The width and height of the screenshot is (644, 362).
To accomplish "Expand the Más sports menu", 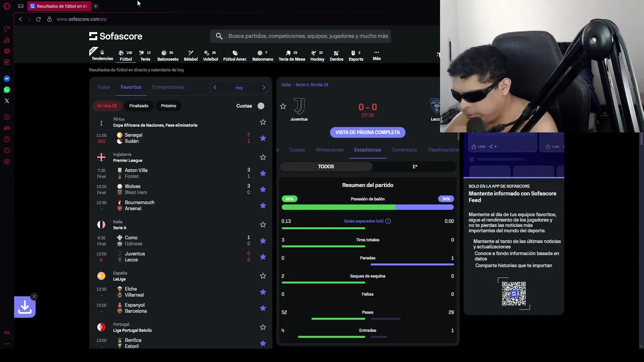I will pos(376,55).
